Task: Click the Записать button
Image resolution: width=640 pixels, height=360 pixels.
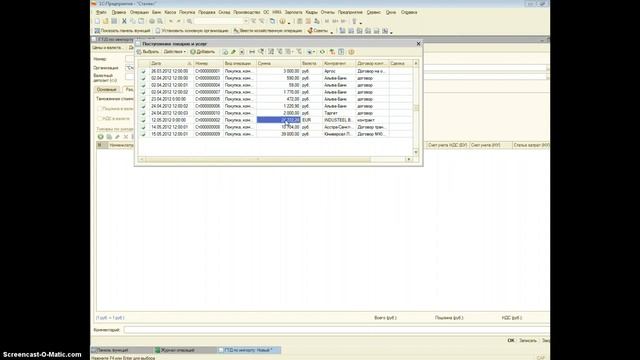Action: tap(528, 340)
